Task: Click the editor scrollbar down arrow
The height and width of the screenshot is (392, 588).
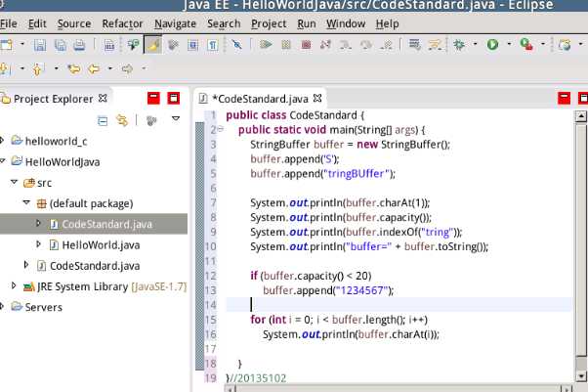Action: pos(581,375)
